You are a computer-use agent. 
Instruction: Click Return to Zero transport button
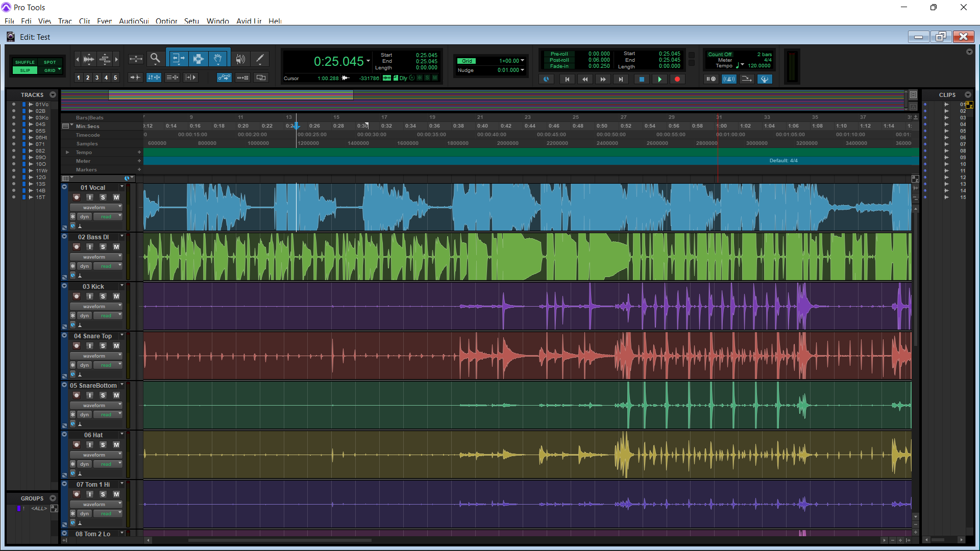pos(567,79)
